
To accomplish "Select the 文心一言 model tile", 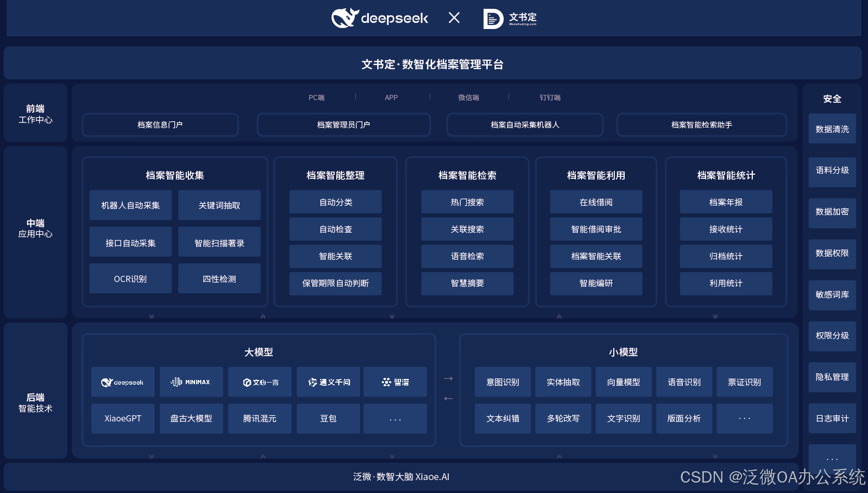I will click(x=260, y=382).
